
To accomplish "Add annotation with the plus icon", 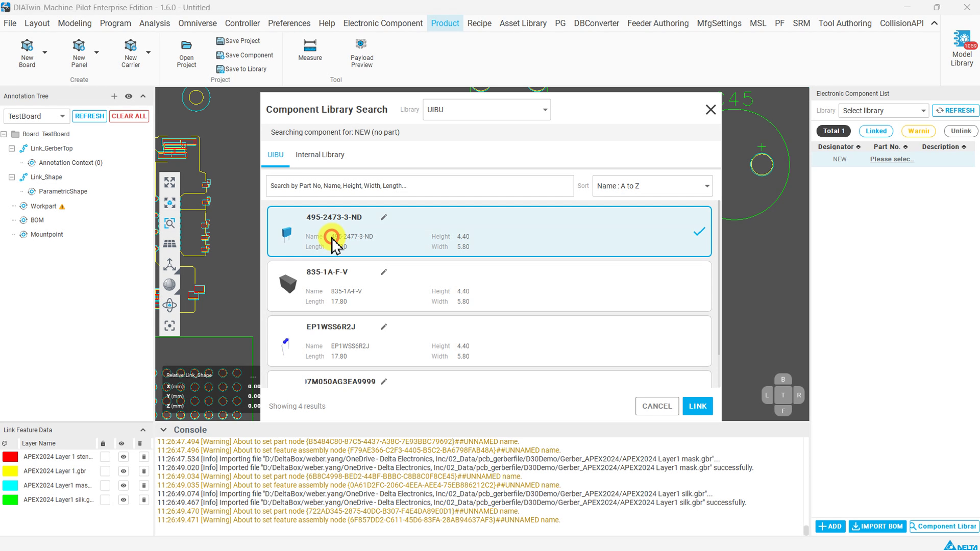I will 114,96.
